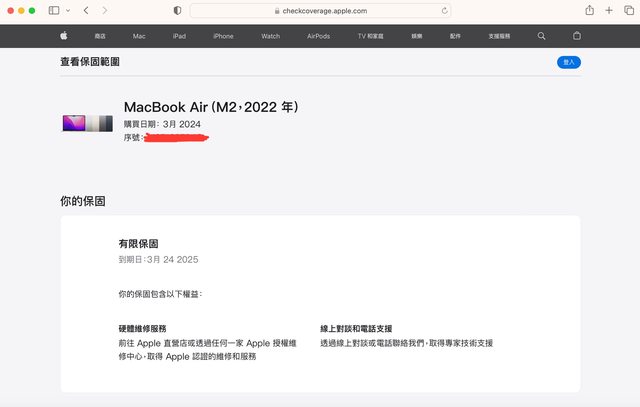Select the MacBook Air (M2, 2022 年) heading
This screenshot has width=640, height=407.
tap(211, 107)
